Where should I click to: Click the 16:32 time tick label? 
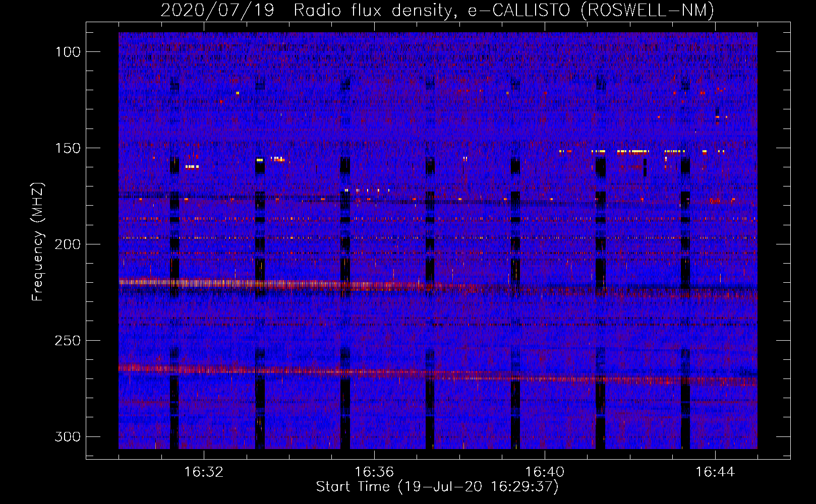coord(204,472)
